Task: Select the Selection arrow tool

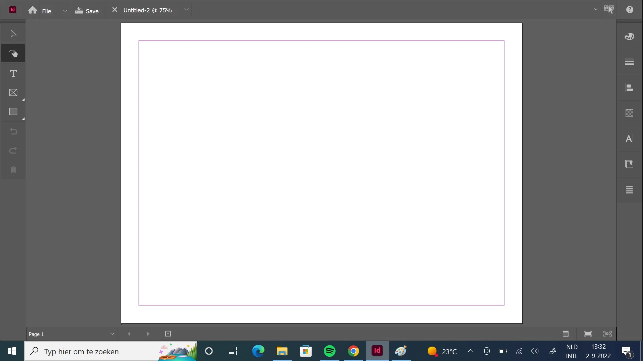Action: coord(13,34)
